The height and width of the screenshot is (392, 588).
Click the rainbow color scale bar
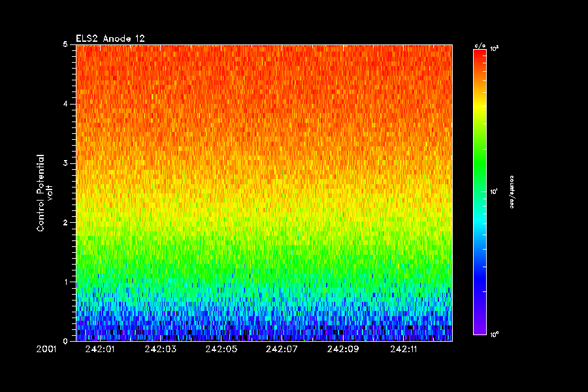480,191
